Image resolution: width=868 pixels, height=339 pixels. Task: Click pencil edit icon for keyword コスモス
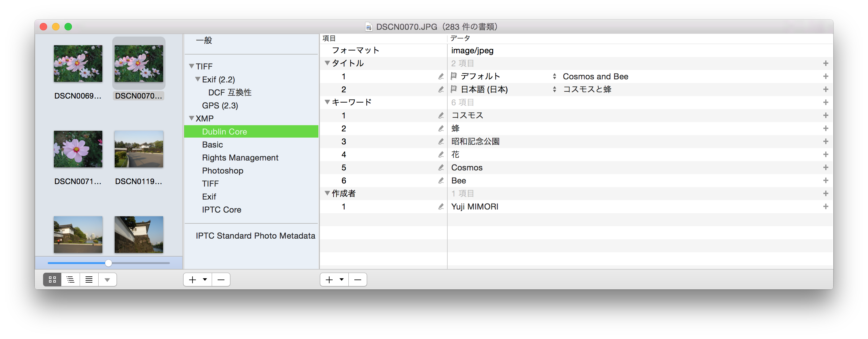441,116
